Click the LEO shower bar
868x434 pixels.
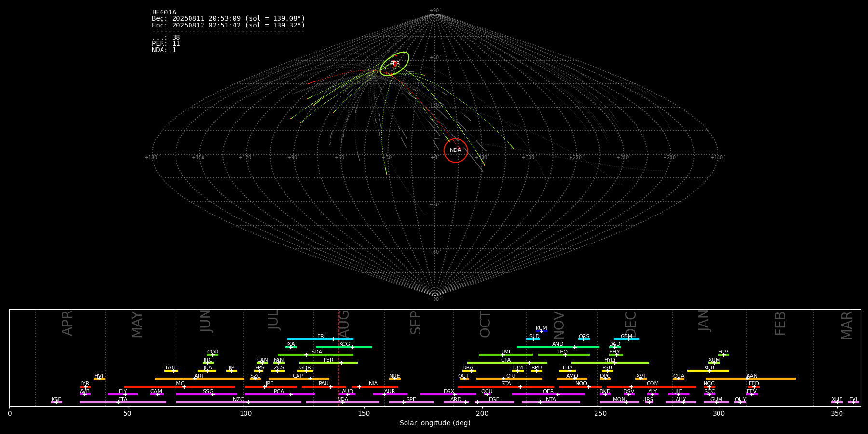[564, 355]
